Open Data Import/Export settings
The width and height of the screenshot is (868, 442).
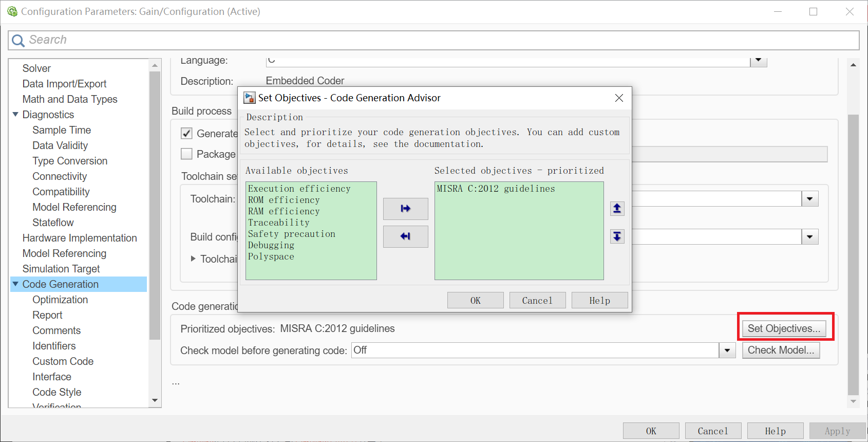point(64,84)
